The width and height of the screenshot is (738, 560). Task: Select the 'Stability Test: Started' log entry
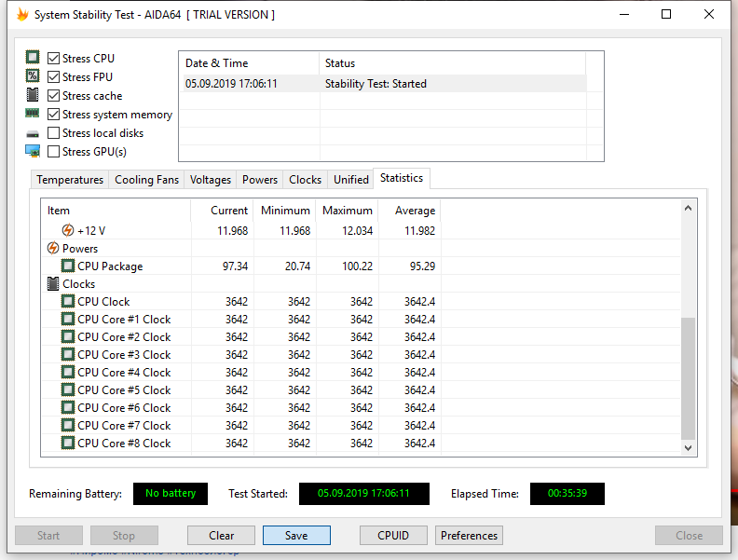[385, 84]
